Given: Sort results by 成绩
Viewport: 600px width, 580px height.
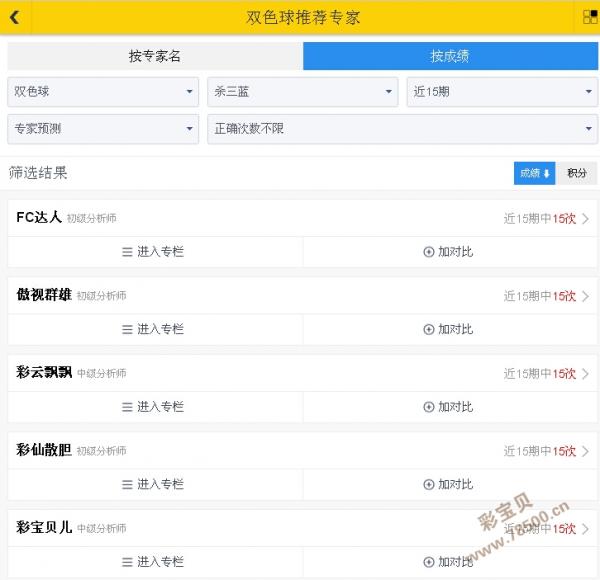Looking at the screenshot, I should [x=534, y=173].
